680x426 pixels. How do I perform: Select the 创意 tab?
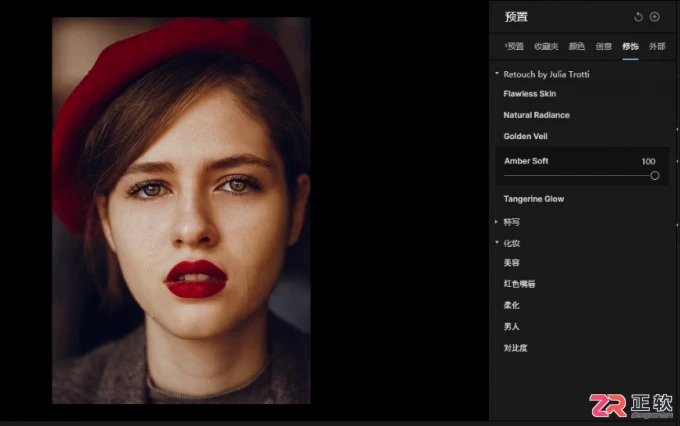click(x=603, y=46)
